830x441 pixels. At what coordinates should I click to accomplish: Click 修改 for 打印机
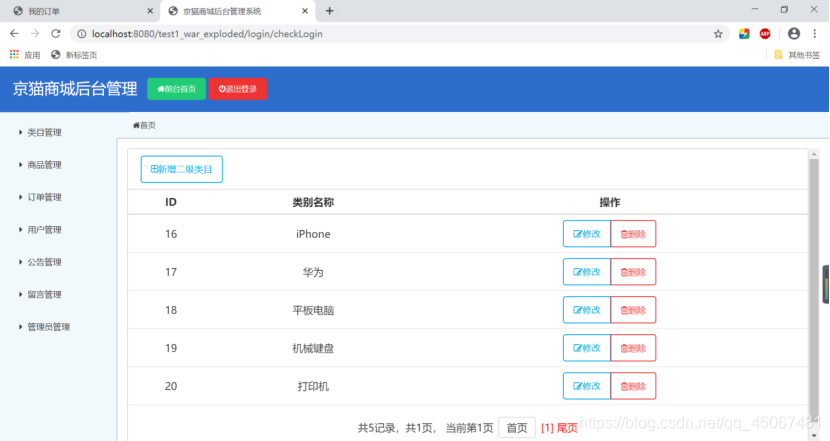click(587, 386)
